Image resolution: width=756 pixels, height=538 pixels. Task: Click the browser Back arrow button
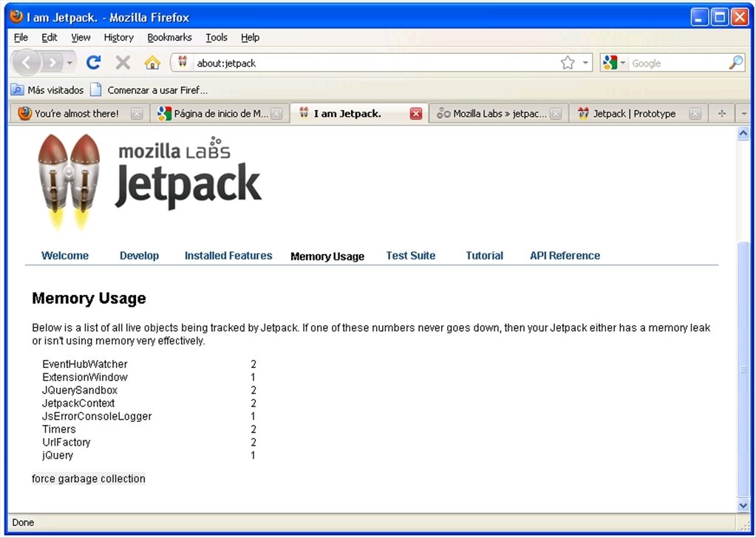click(26, 63)
